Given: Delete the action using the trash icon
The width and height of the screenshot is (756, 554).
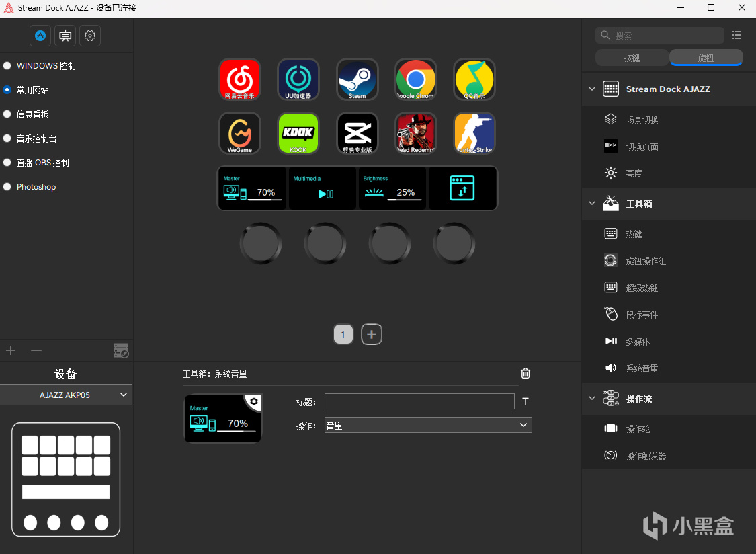Looking at the screenshot, I should (x=526, y=373).
